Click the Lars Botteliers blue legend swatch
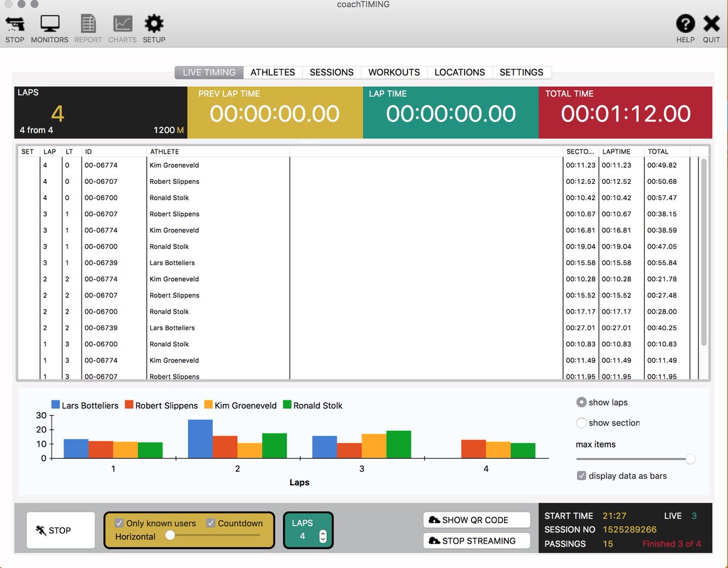Viewport: 728px width, 568px height. (56, 405)
